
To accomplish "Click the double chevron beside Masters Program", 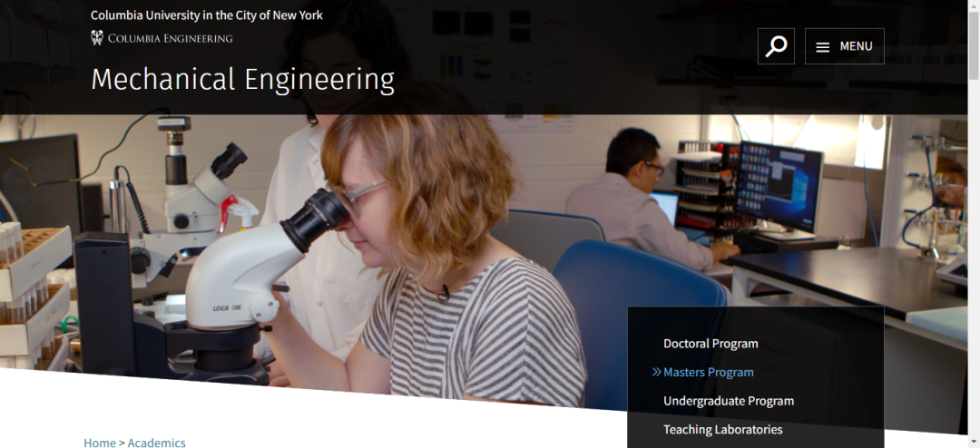I will 656,372.
